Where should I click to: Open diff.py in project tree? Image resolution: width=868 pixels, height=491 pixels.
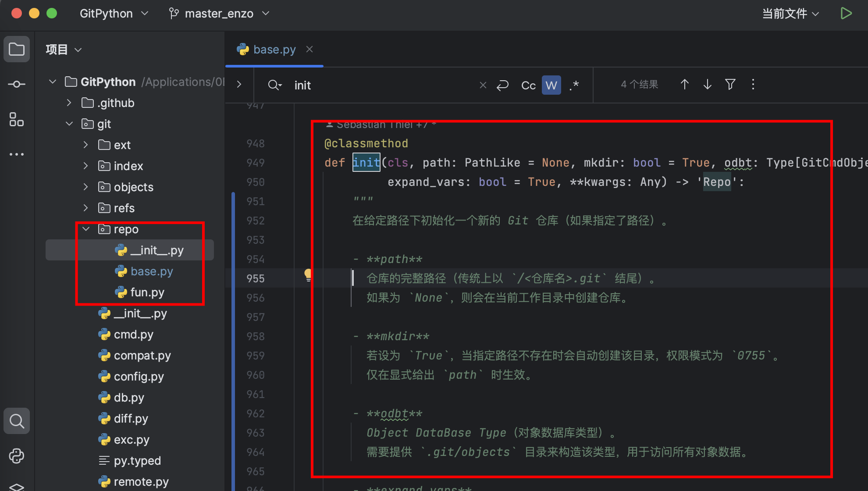click(123, 419)
